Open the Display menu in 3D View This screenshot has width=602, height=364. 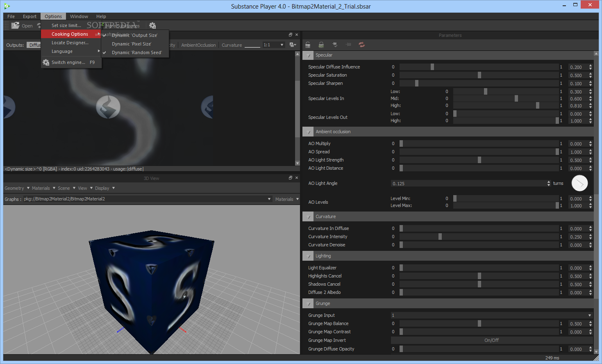click(x=105, y=188)
